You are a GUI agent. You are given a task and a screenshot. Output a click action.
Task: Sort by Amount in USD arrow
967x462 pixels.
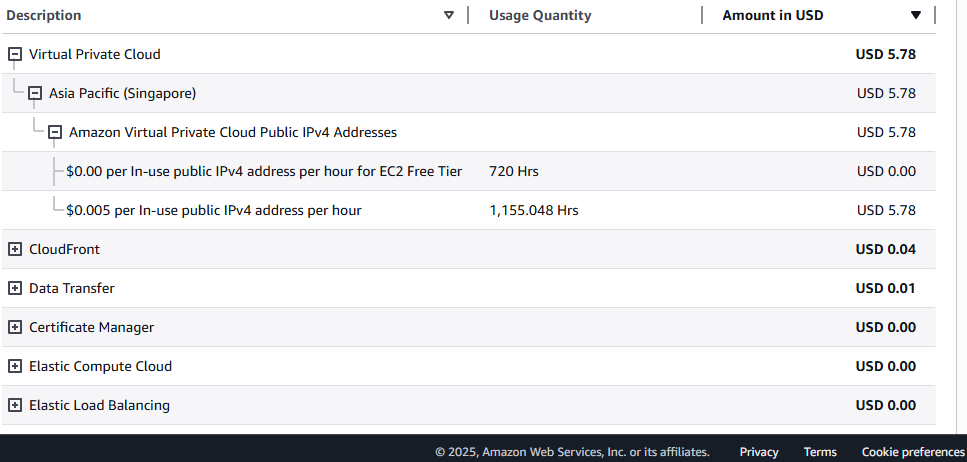(916, 15)
